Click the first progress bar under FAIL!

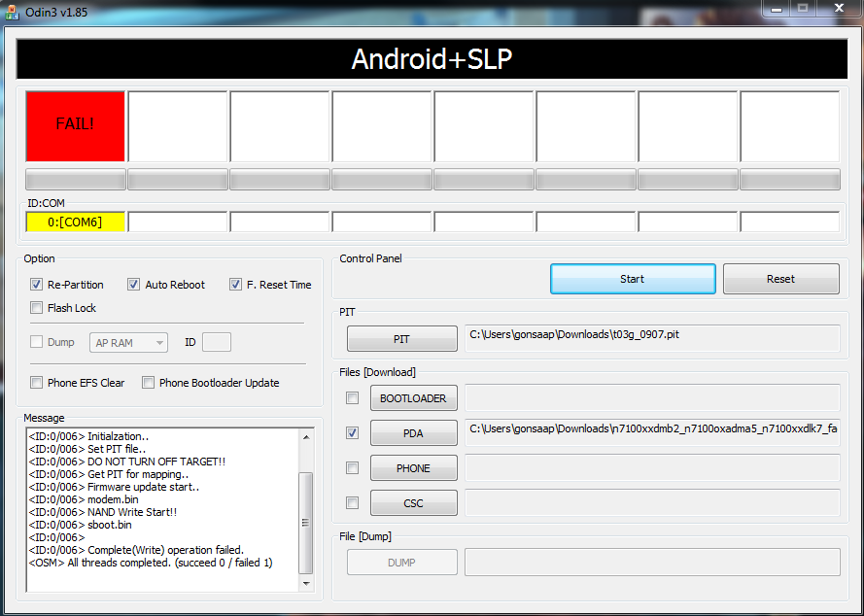[76, 180]
